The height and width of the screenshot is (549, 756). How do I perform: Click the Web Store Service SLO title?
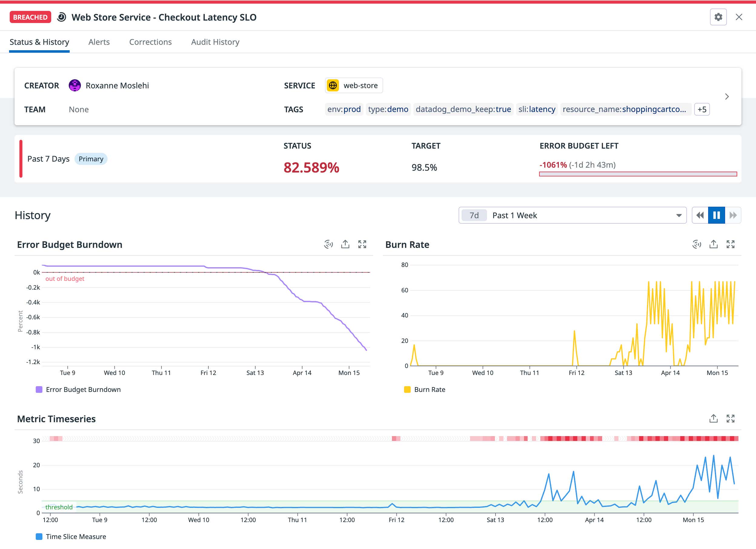click(164, 17)
